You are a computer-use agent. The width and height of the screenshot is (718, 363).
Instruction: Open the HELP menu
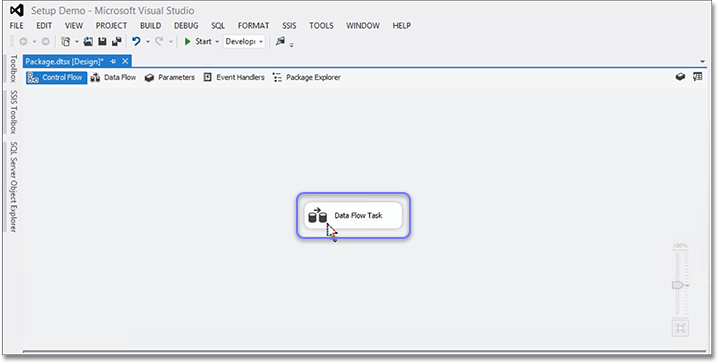click(x=402, y=26)
